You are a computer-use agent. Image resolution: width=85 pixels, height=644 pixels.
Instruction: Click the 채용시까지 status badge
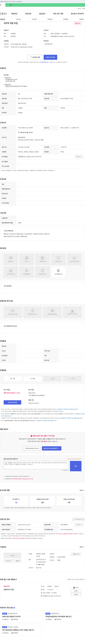(x=78, y=23)
